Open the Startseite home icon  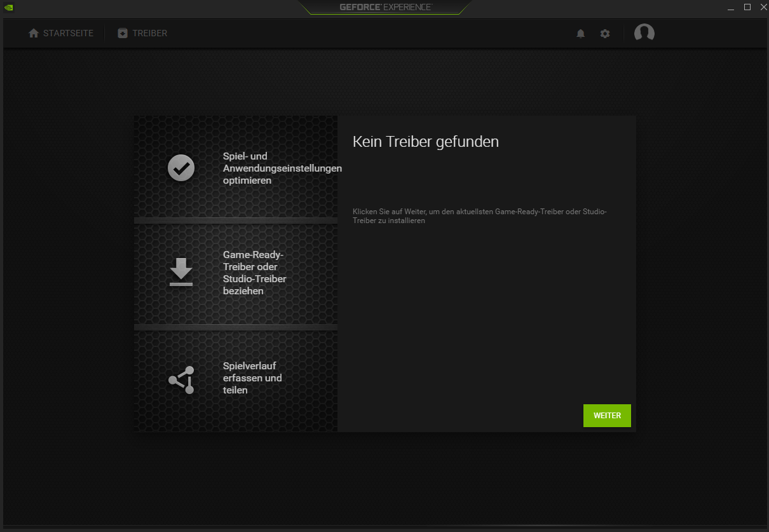click(34, 33)
